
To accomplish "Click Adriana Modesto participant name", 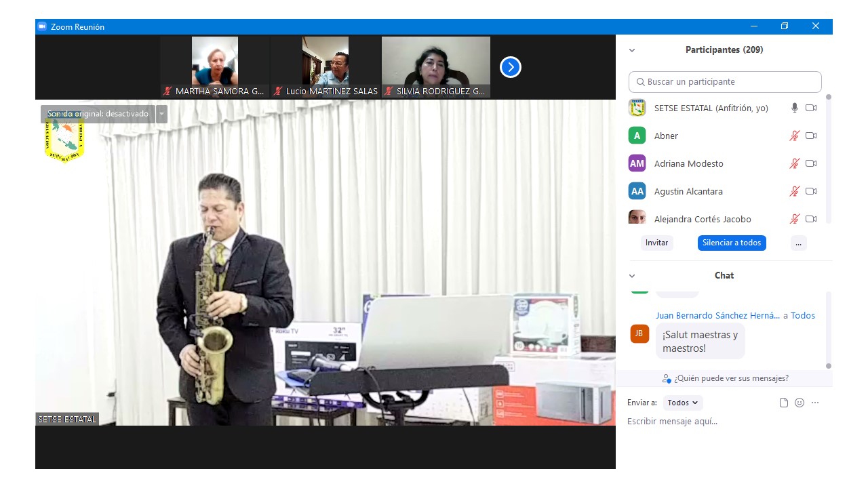I will 688,163.
